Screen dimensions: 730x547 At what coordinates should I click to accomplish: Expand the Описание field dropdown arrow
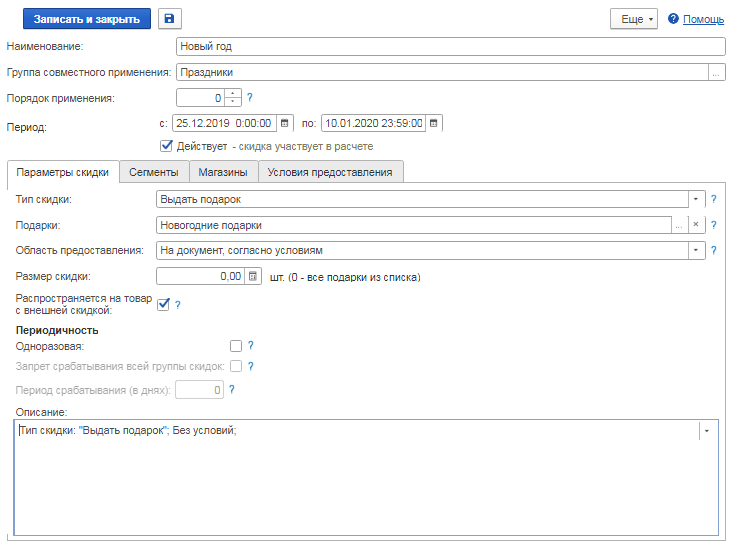click(707, 431)
